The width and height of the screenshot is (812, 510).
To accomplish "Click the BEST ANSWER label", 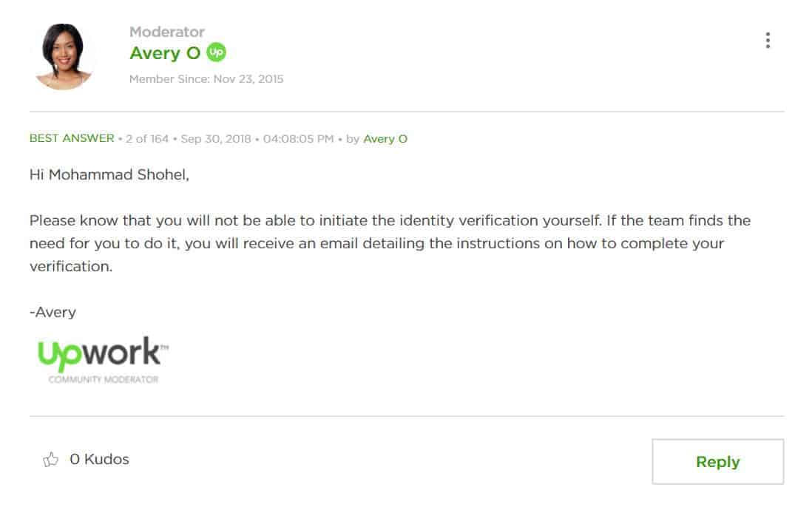I will tap(72, 138).
